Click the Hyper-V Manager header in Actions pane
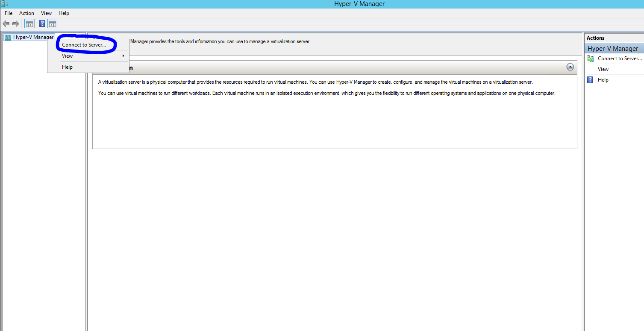Screen dimensions: 644x331 click(614, 49)
